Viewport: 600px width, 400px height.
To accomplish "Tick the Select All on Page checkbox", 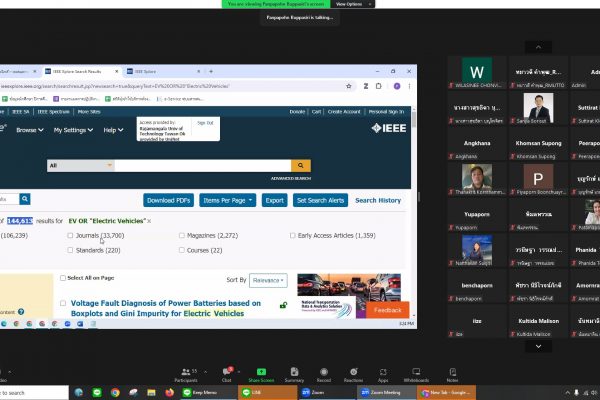I will [63, 278].
